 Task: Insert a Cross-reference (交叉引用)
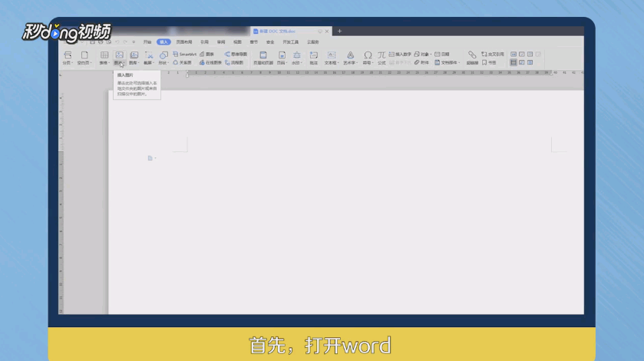[x=493, y=55]
